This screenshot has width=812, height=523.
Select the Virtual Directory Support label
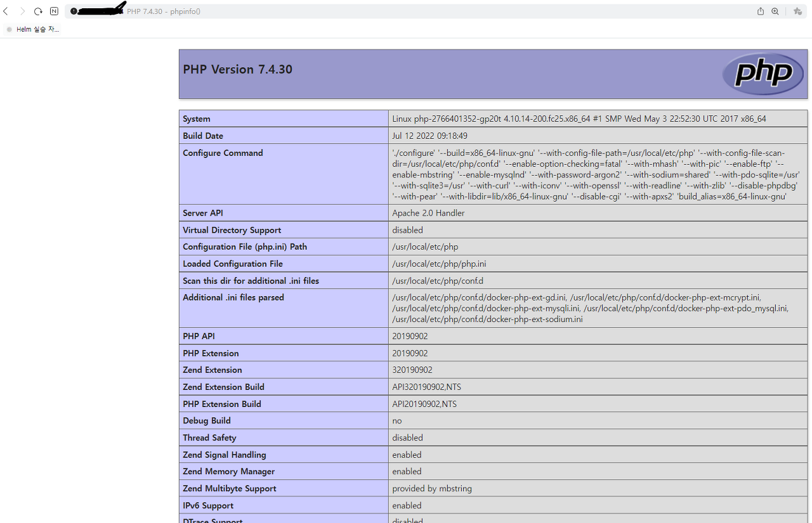tap(232, 230)
